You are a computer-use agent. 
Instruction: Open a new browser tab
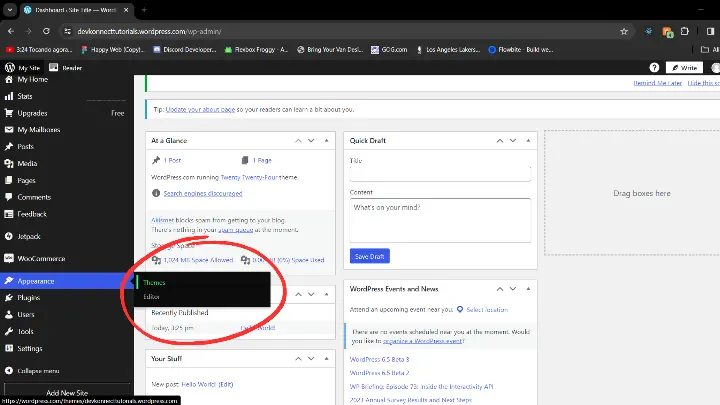tap(144, 10)
